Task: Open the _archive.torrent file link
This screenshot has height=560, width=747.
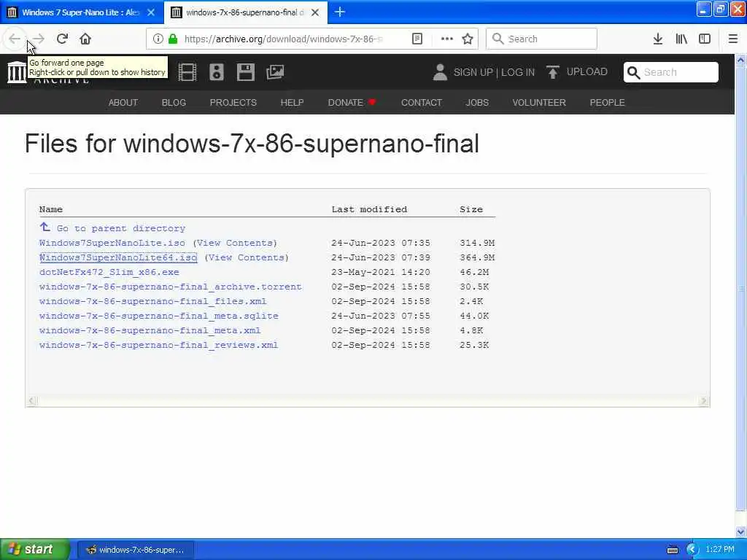Action: tap(171, 287)
